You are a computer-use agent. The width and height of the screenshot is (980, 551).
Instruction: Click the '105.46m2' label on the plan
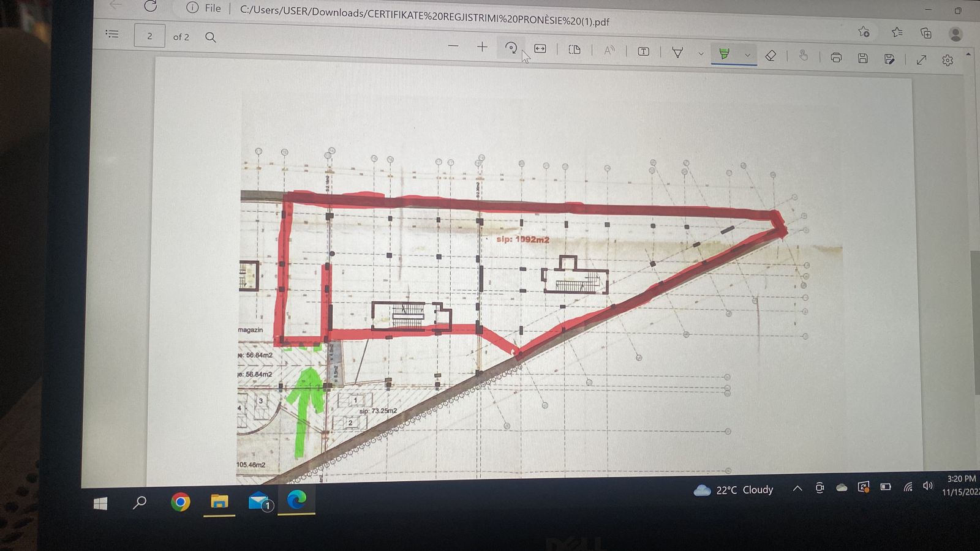click(x=251, y=465)
